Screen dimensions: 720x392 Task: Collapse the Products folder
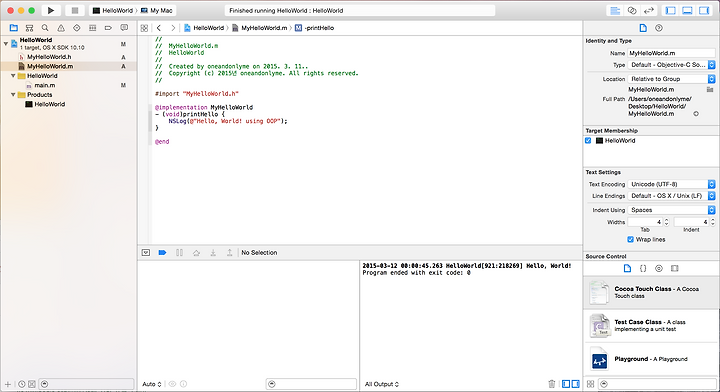[x=13, y=95]
